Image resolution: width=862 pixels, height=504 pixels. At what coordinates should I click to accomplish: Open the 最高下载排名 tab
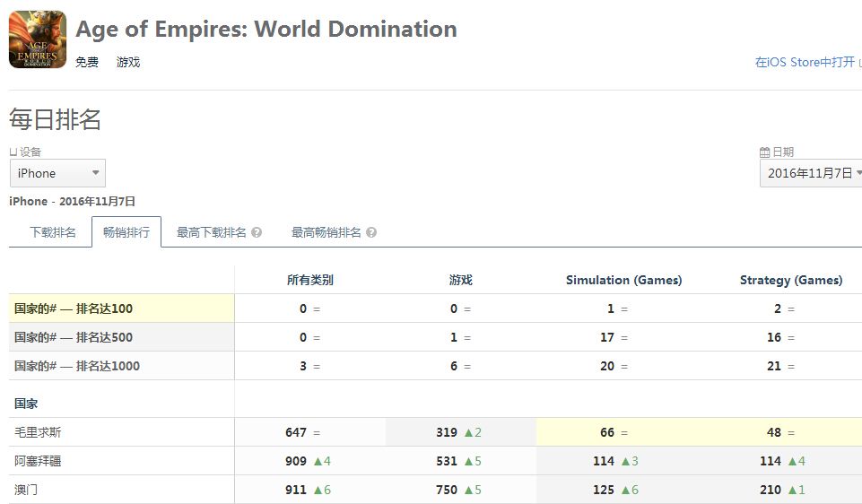[211, 232]
